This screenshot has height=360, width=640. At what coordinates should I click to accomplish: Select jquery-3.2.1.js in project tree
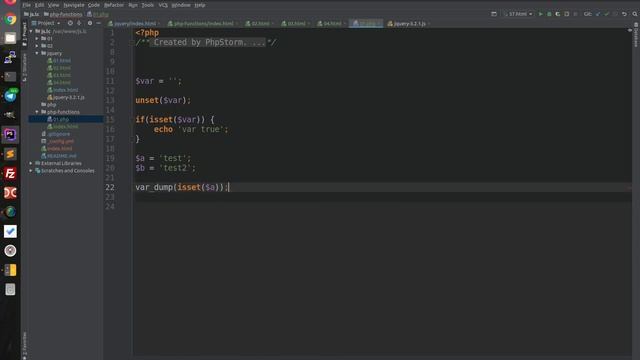click(66, 97)
